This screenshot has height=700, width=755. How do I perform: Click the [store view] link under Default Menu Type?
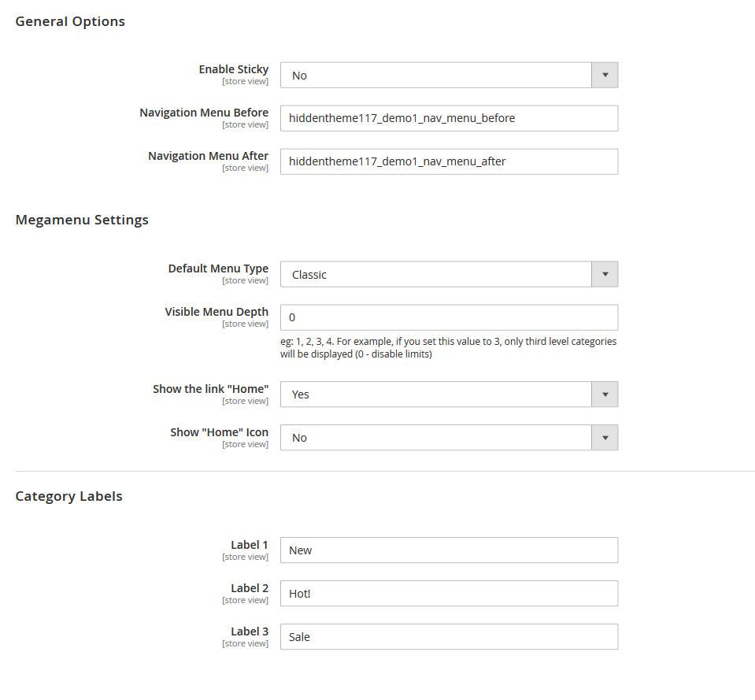pyautogui.click(x=245, y=280)
